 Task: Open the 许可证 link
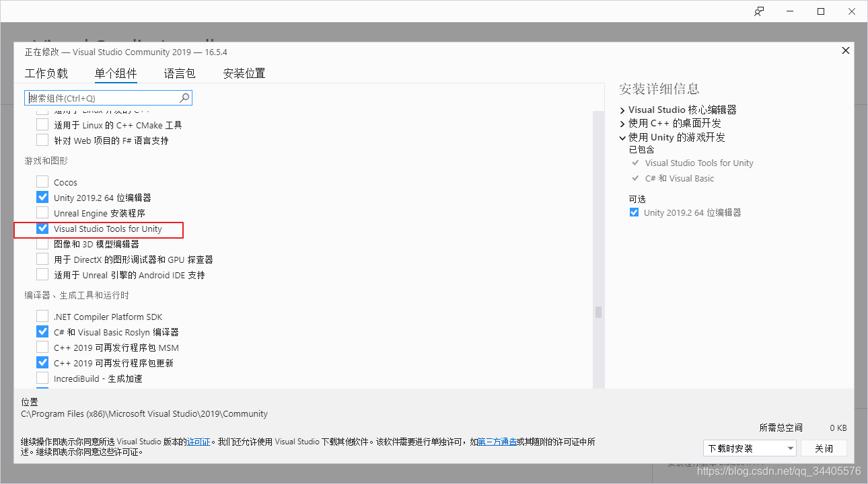(199, 442)
